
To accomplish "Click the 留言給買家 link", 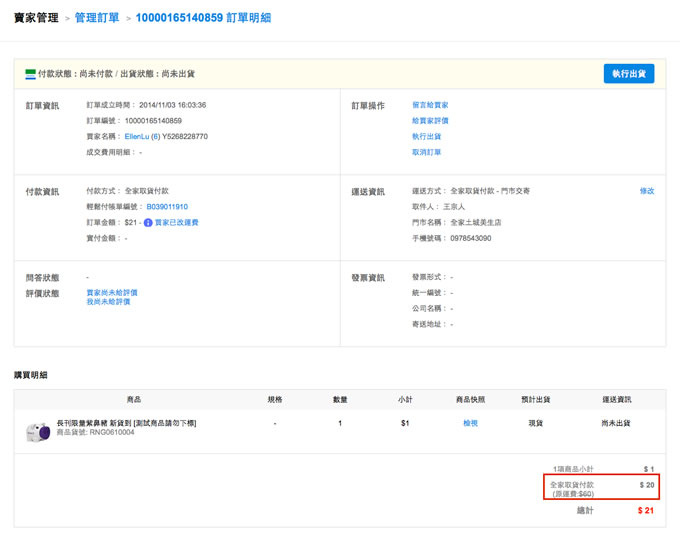I will (430, 104).
